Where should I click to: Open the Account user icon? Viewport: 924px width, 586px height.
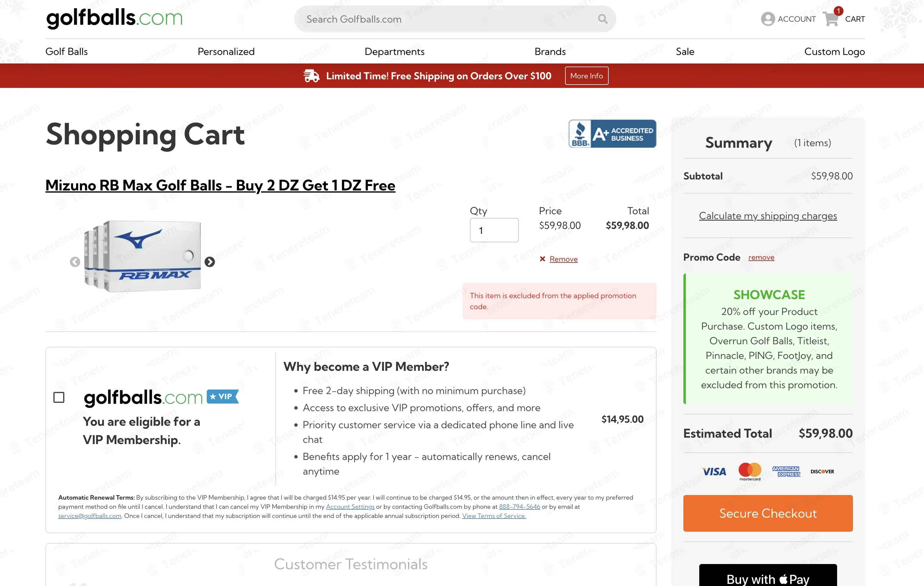pyautogui.click(x=768, y=19)
